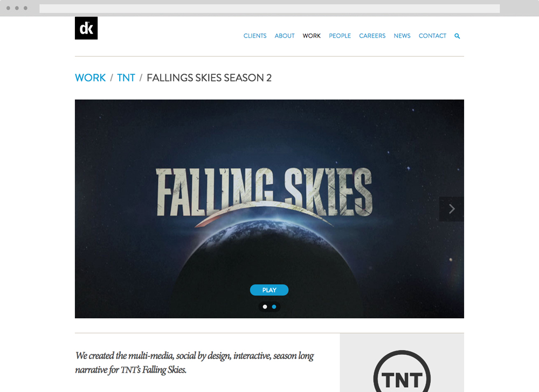Select the first white slide dot
This screenshot has width=539, height=392.
[x=265, y=307]
